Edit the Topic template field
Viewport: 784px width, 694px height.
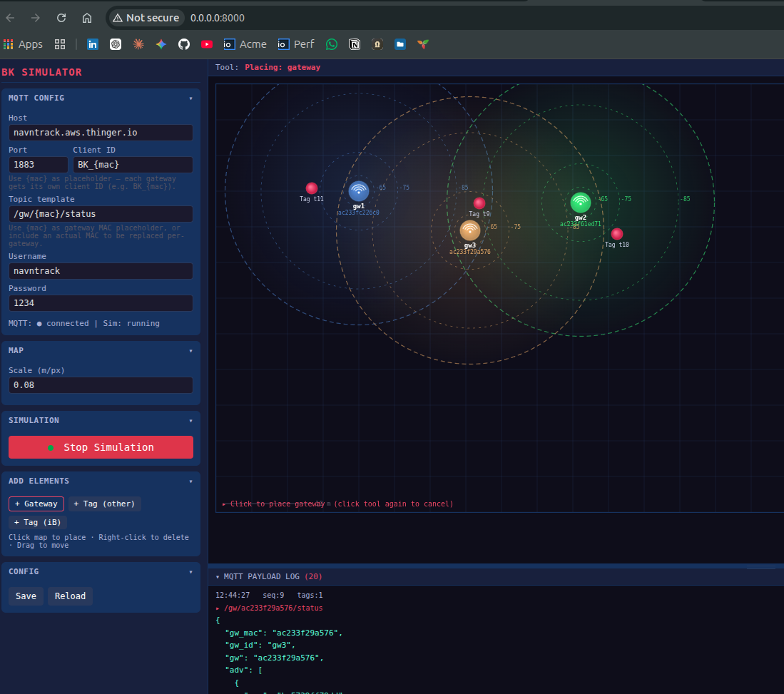click(101, 213)
